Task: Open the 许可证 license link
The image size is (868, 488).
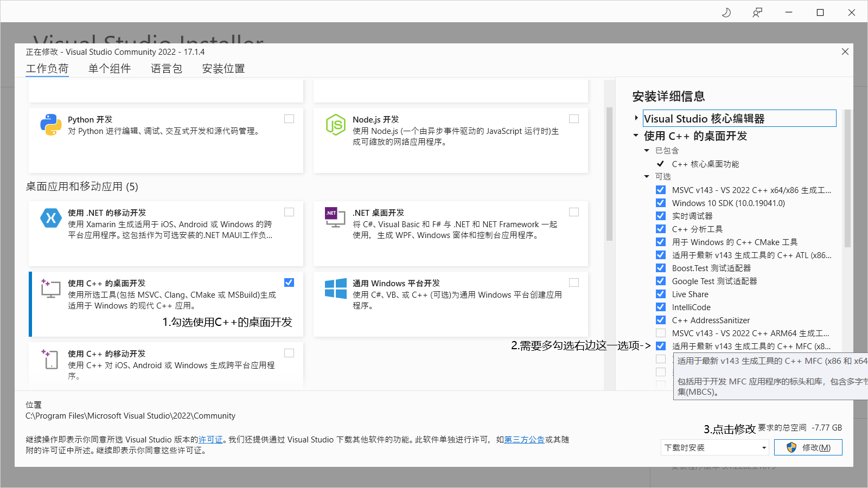Action: (x=210, y=440)
